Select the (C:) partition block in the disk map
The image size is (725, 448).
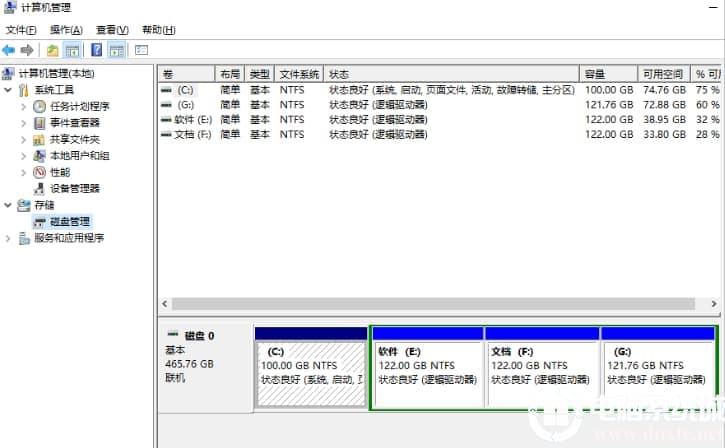tap(311, 368)
